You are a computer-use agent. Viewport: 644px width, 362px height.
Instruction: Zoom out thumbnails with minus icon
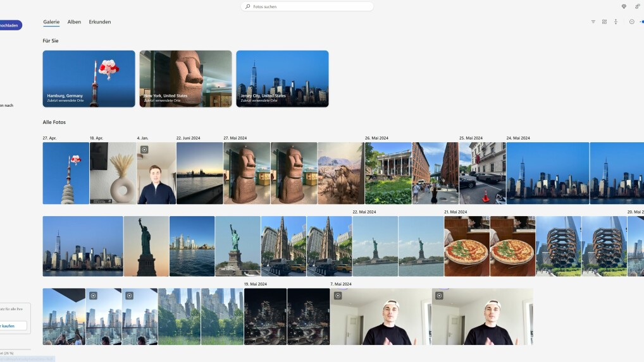click(632, 21)
